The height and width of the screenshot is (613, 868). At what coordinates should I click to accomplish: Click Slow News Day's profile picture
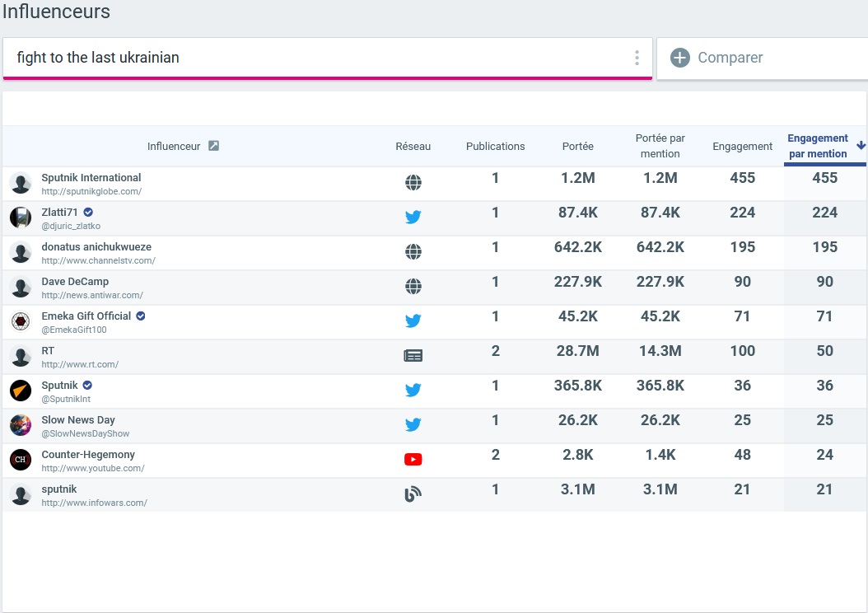pyautogui.click(x=21, y=426)
